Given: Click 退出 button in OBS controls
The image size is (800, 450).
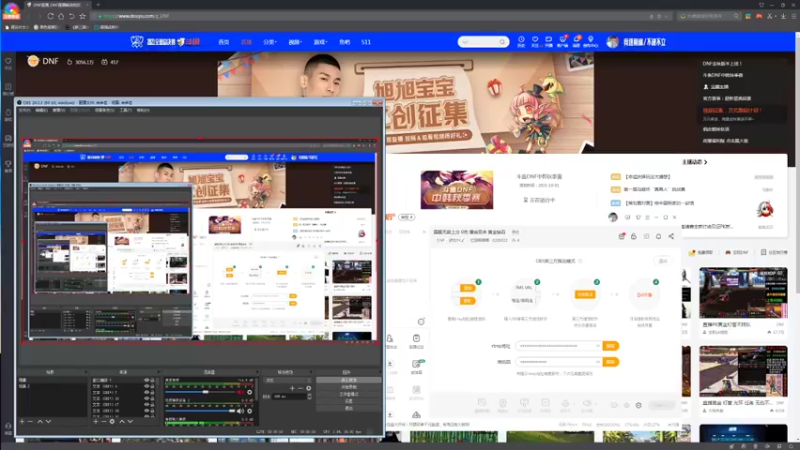Looking at the screenshot, I should point(348,408).
